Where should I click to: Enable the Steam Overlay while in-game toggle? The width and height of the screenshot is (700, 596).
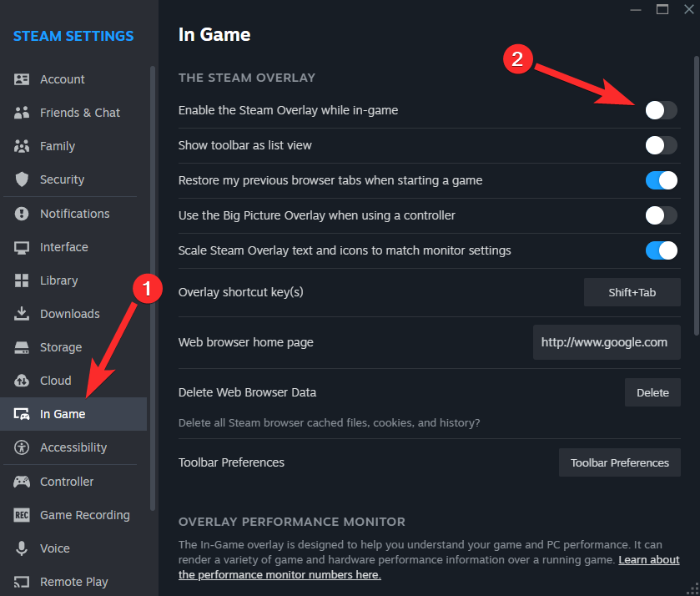(x=661, y=110)
